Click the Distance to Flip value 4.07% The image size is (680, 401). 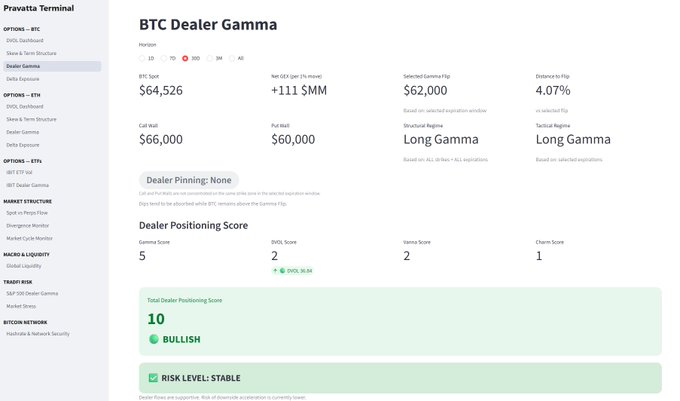(x=553, y=90)
